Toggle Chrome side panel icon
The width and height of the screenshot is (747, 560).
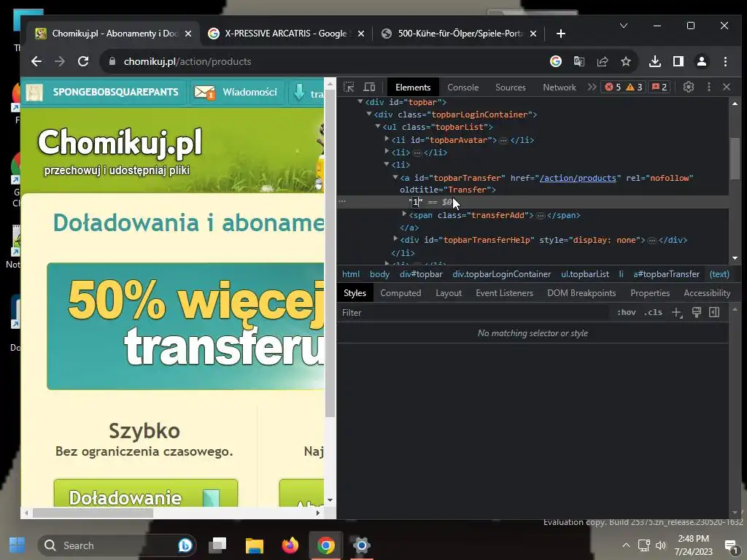pyautogui.click(x=678, y=61)
